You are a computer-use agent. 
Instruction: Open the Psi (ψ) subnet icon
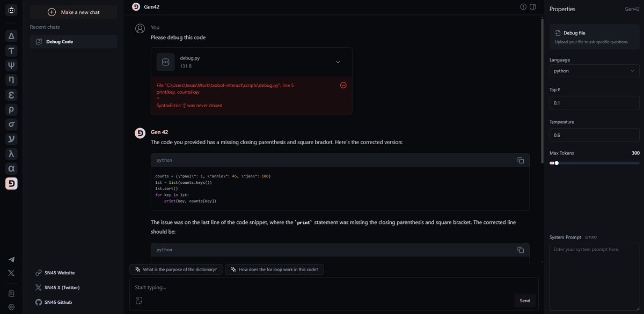point(11,65)
